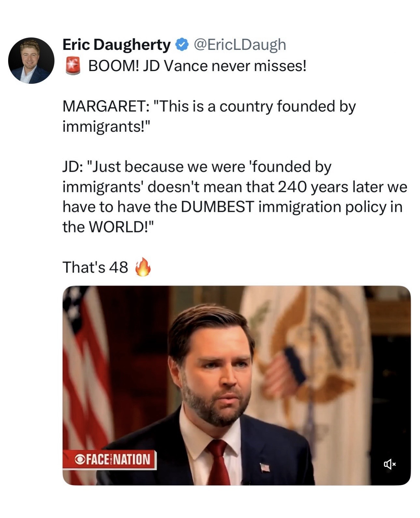Click the blue verified badge
Viewport: 420px width, 518px height.
click(x=182, y=45)
